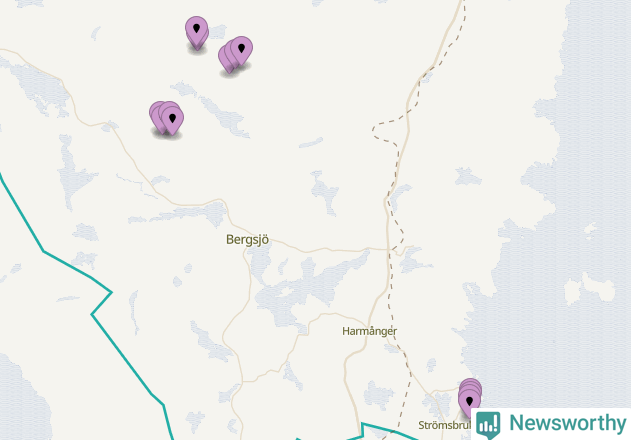Open the front black-dot marker northwest of Bergsjö

pyautogui.click(x=173, y=119)
